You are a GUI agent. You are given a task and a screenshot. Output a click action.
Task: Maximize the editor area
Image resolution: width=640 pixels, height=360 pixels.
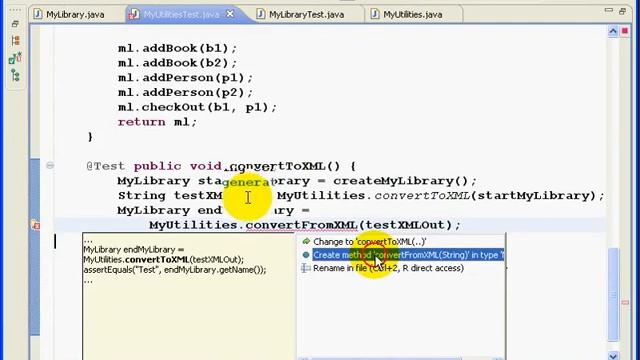tap(622, 11)
